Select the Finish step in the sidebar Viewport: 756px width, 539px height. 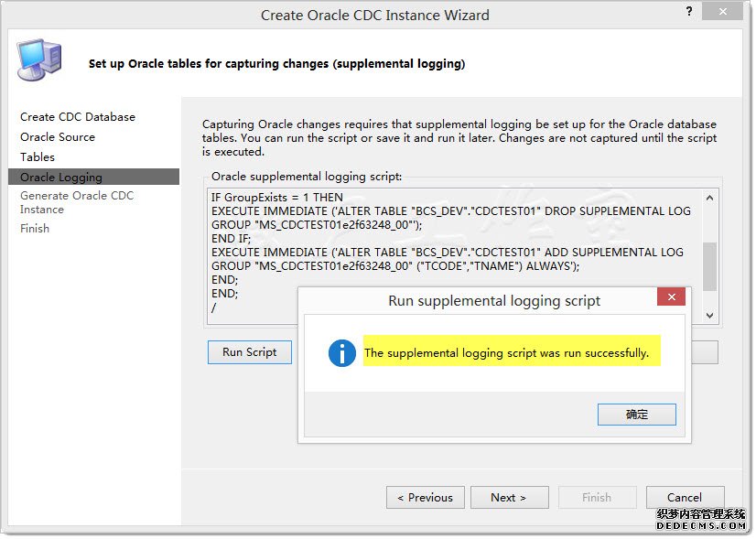(x=35, y=229)
